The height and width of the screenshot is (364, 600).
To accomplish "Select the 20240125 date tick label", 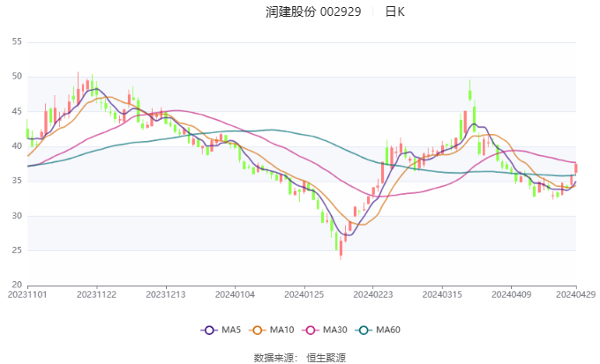I will point(302,294).
